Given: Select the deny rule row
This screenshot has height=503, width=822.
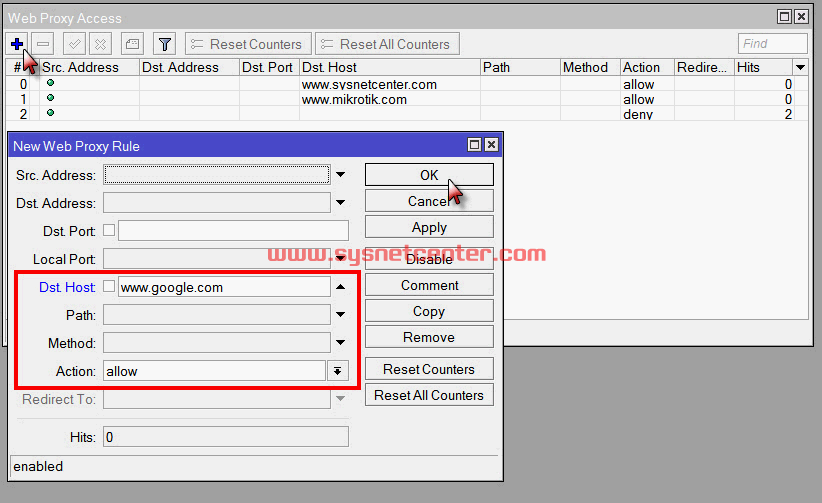Looking at the screenshot, I should click(x=407, y=114).
